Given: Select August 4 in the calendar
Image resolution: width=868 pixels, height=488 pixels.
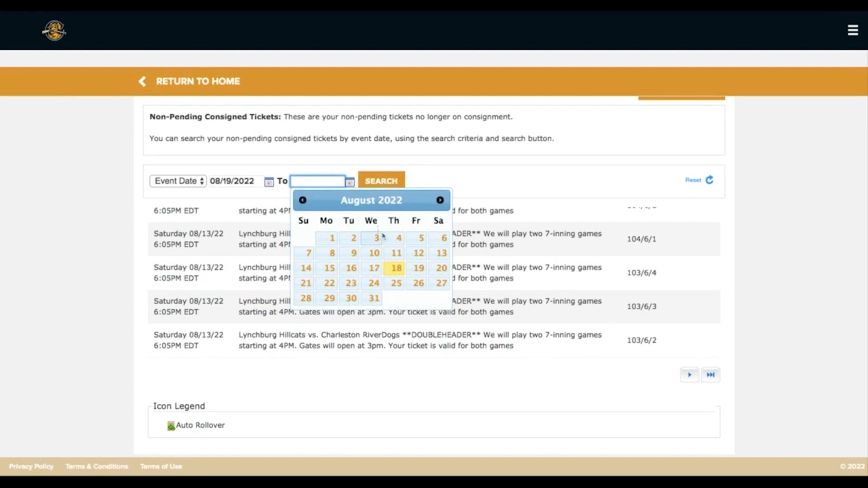Looking at the screenshot, I should tap(394, 238).
